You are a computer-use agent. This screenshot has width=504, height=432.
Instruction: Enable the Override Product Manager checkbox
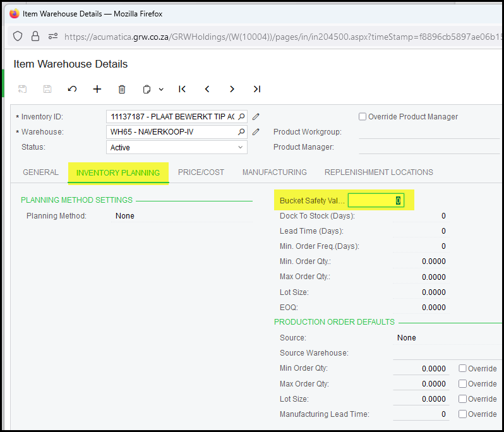[x=363, y=117]
